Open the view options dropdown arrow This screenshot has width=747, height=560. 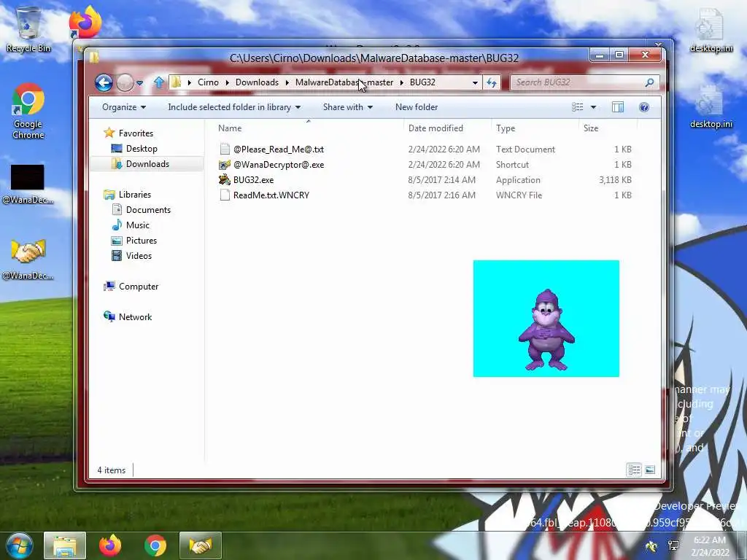click(593, 107)
